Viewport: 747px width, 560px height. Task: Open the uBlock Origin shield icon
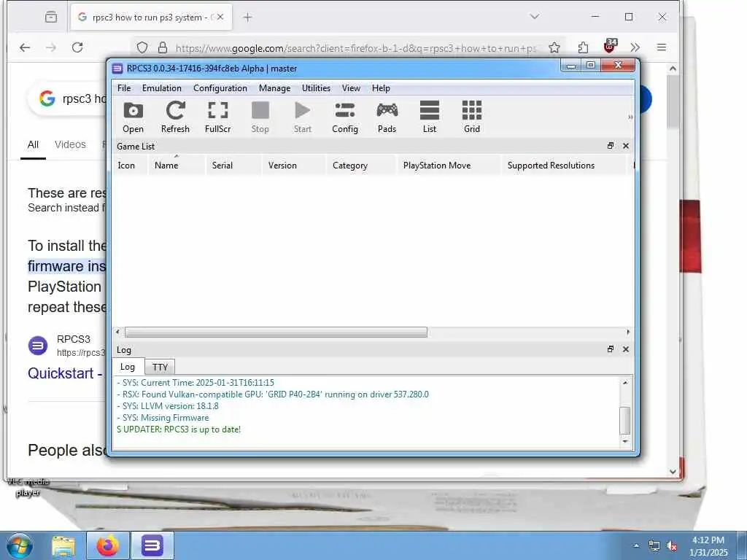pos(609,47)
